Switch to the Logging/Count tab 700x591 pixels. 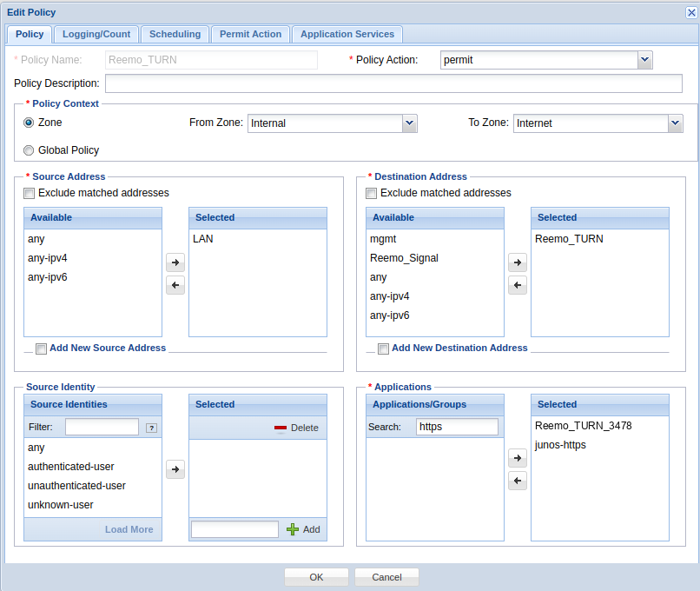pyautogui.click(x=96, y=35)
